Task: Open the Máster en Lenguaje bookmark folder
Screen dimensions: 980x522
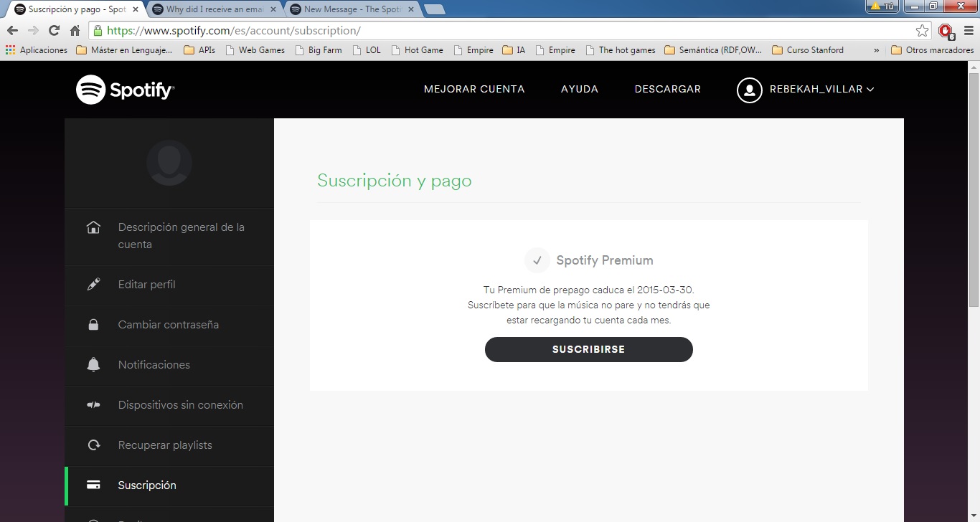Action: 124,50
